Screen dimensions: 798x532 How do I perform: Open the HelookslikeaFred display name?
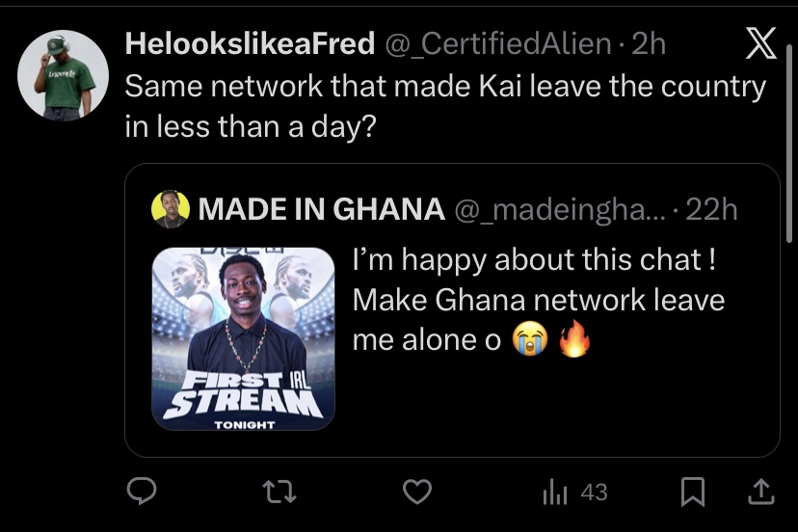250,43
